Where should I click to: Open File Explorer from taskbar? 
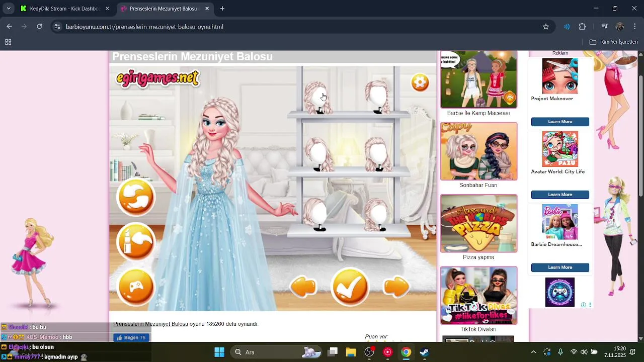click(x=351, y=352)
